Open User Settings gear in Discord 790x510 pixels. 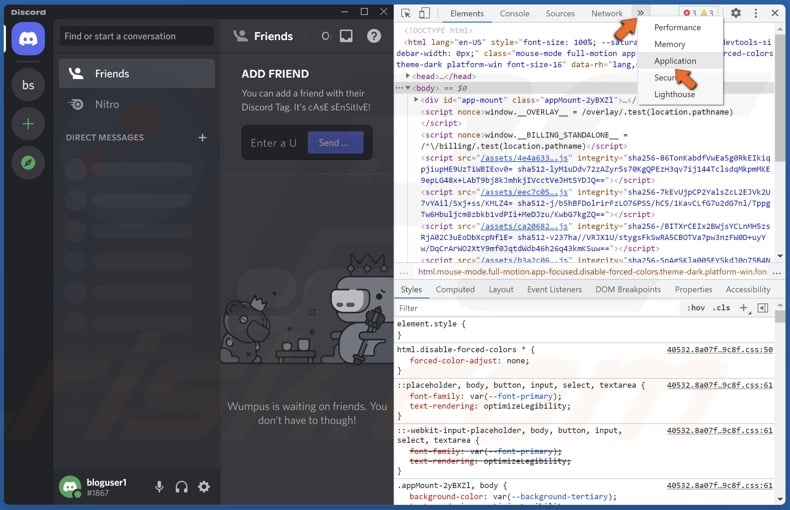pyautogui.click(x=204, y=486)
